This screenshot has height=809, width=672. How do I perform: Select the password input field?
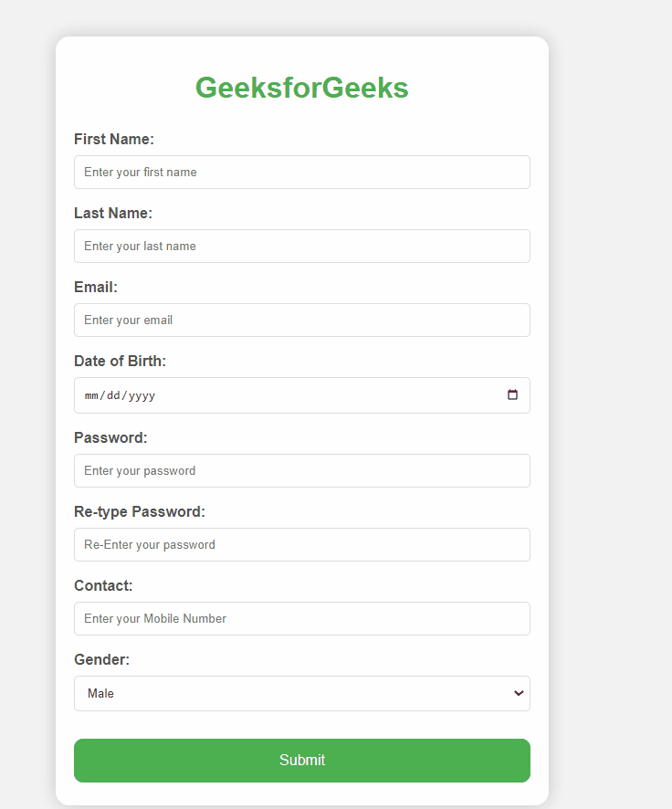pyautogui.click(x=302, y=470)
